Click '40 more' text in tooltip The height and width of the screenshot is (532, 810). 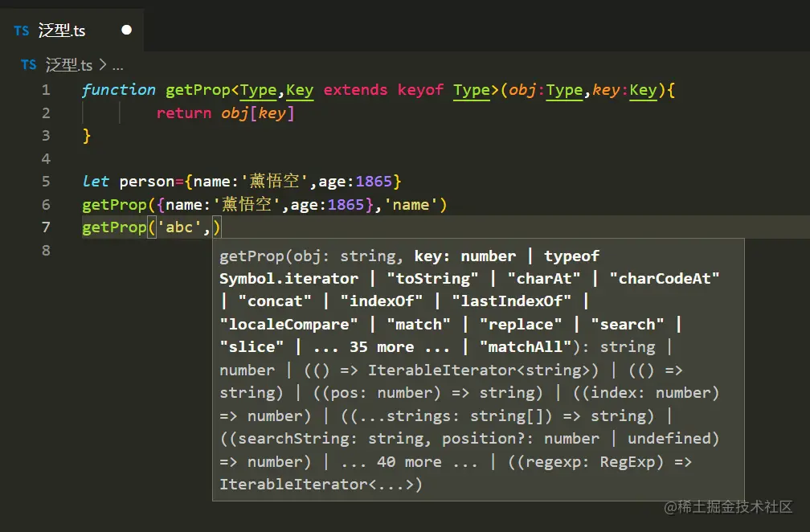pos(409,462)
